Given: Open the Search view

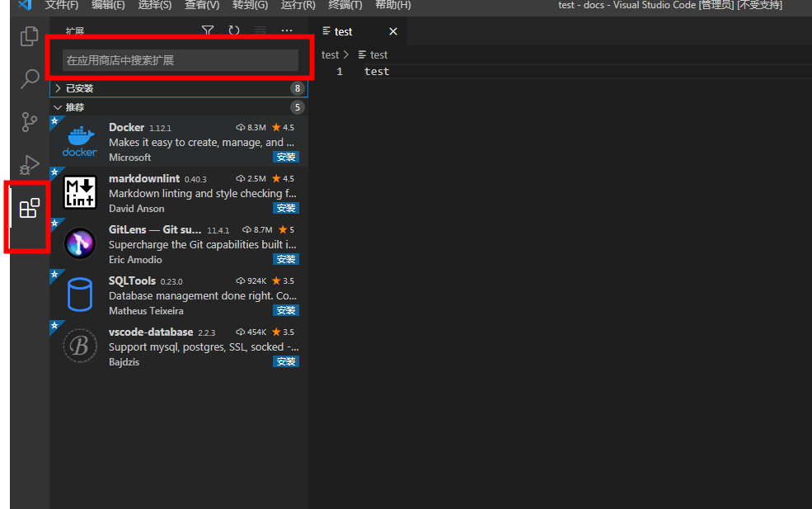Looking at the screenshot, I should click(28, 78).
